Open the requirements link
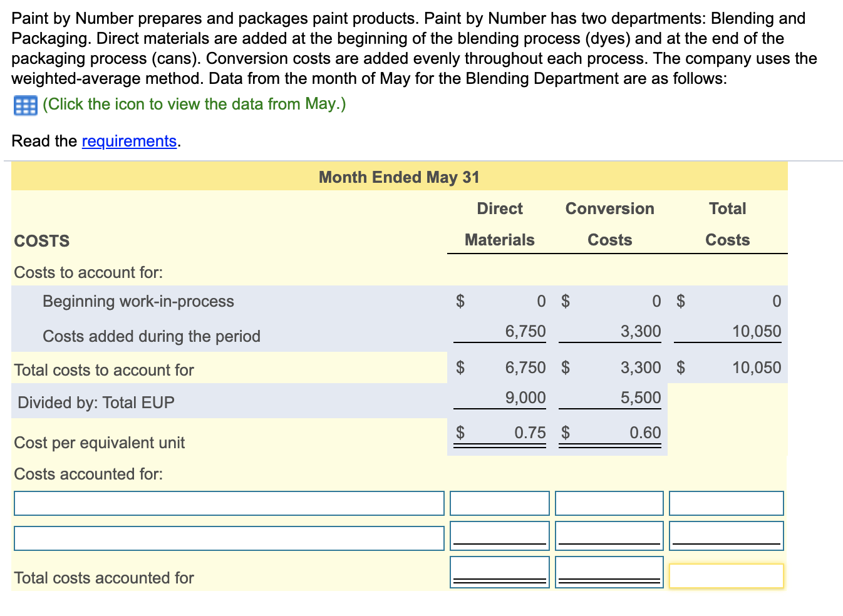 point(128,141)
